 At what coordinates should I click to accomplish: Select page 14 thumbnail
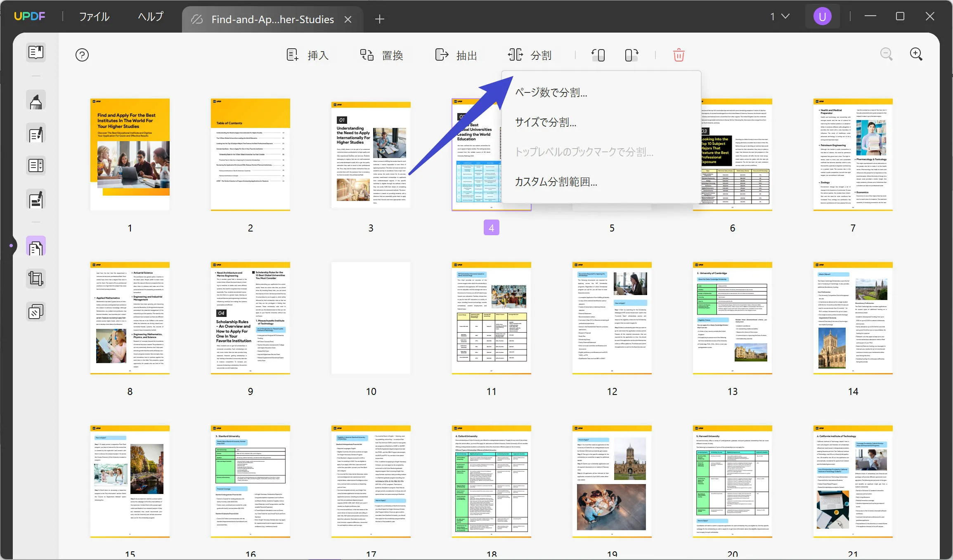click(x=853, y=318)
